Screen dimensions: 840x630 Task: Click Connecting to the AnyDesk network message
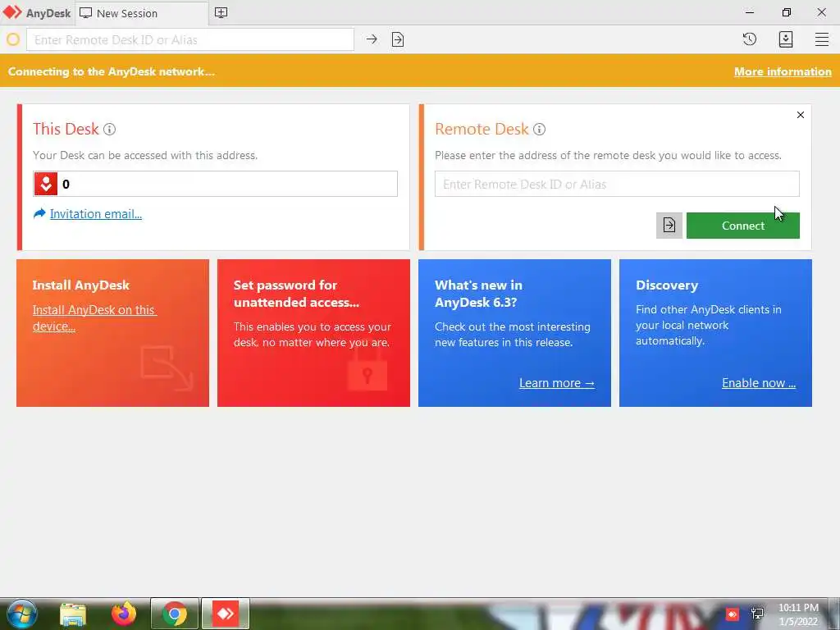[112, 72]
